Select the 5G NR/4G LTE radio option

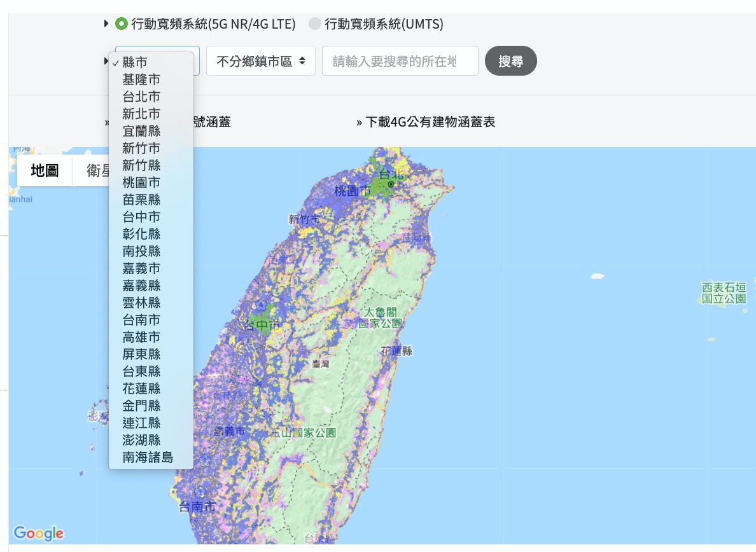tap(121, 24)
